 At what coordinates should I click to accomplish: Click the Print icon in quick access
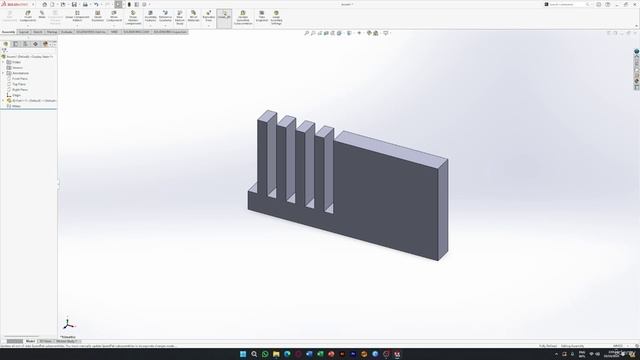85,4
